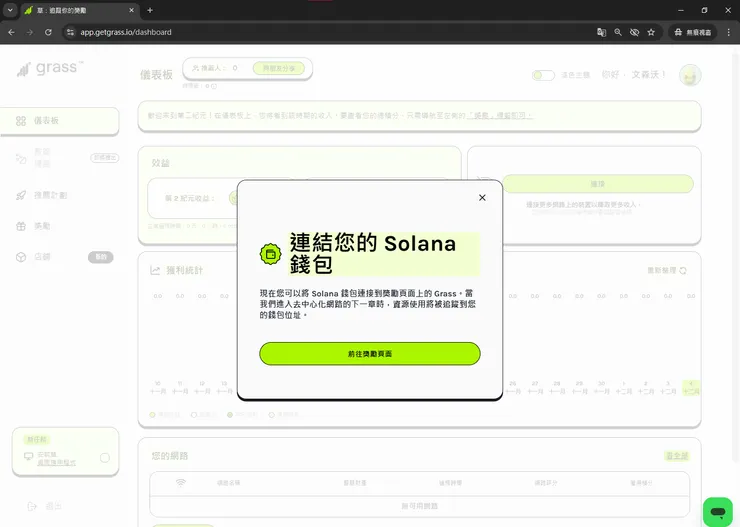
Task: Click the circle in the desktop app card
Action: point(105,458)
